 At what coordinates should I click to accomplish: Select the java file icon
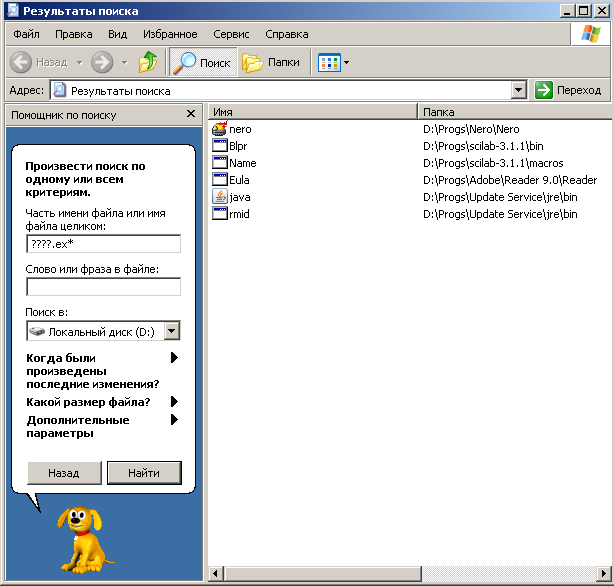[x=220, y=197]
